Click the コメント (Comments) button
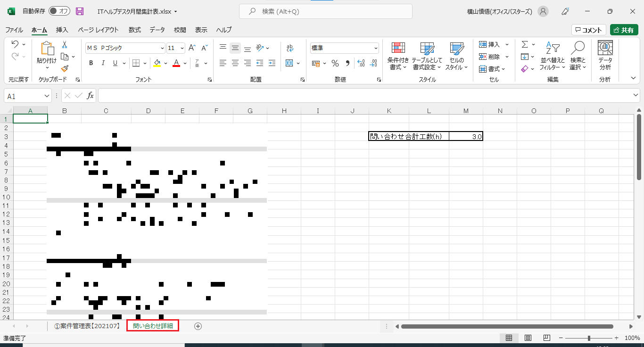This screenshot has width=644, height=347. 588,30
